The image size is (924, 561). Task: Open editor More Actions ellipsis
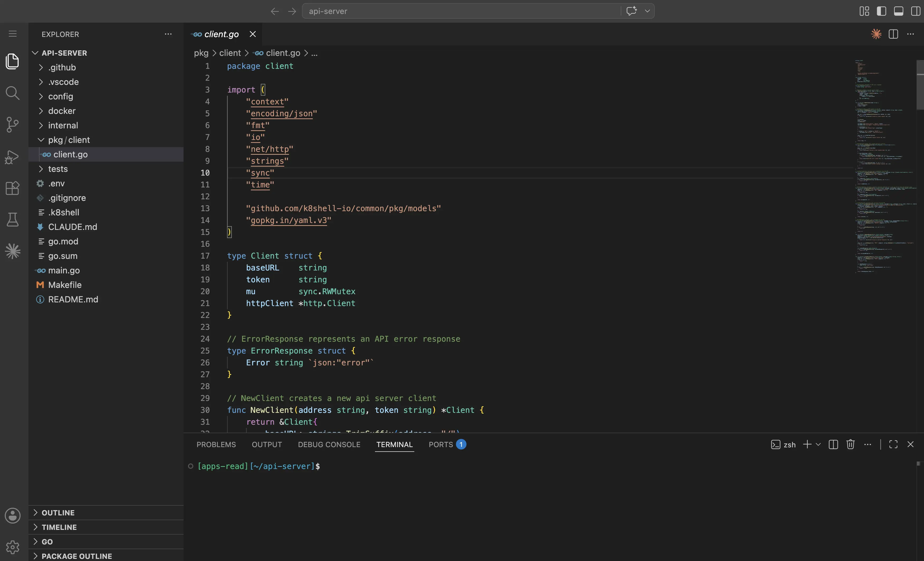coord(911,34)
